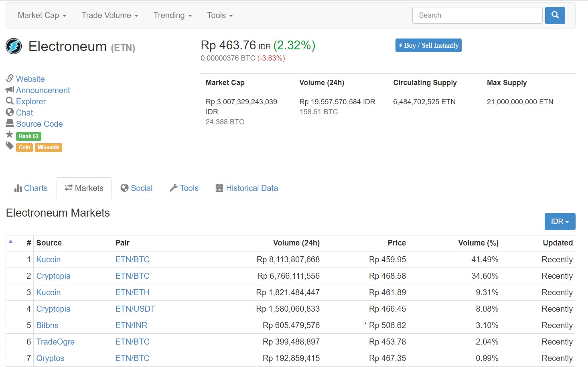Sort table by Source column header
The height and width of the screenshot is (367, 588).
[x=49, y=243]
